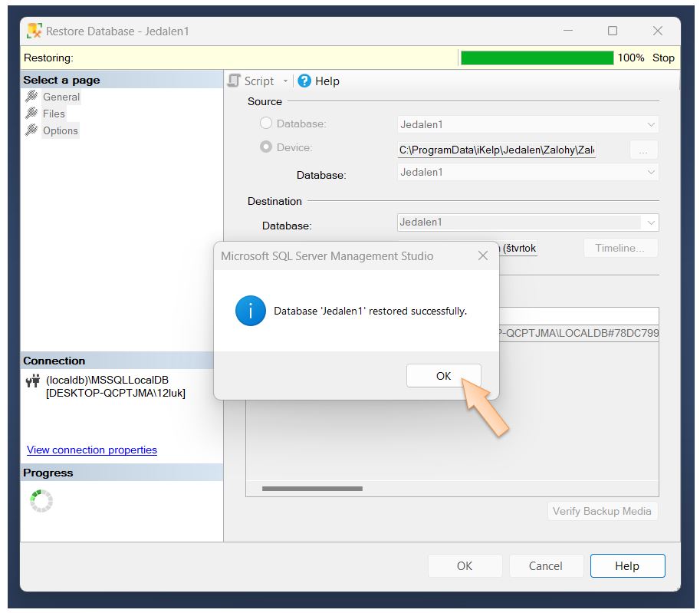Click the Help question mark icon
The height and width of the screenshot is (613, 700).
click(x=304, y=81)
